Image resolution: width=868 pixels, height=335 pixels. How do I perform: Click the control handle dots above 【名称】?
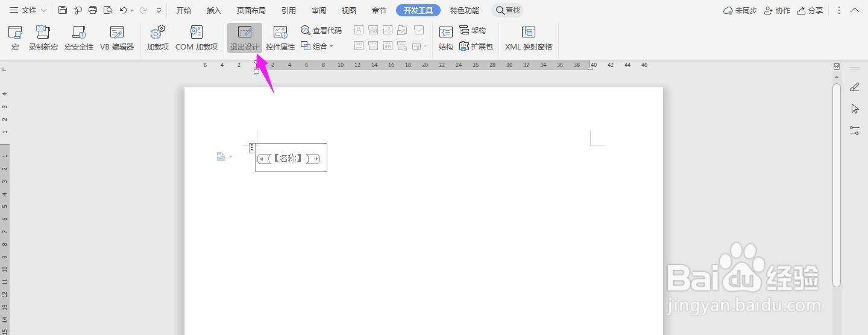tap(251, 147)
